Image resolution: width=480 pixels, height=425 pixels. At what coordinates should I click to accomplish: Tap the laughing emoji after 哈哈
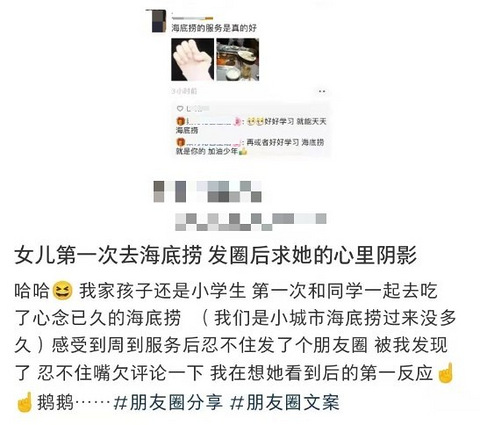63,291
